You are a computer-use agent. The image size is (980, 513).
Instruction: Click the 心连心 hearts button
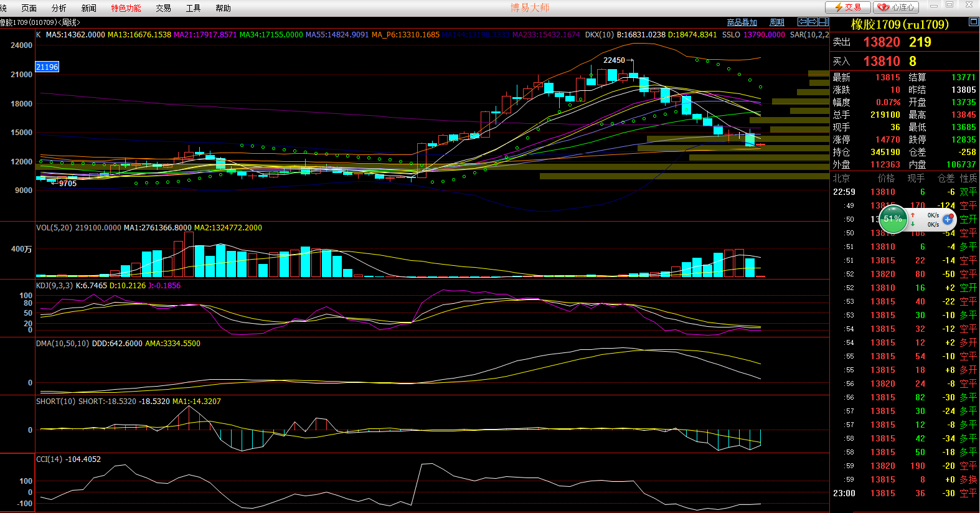point(896,7)
